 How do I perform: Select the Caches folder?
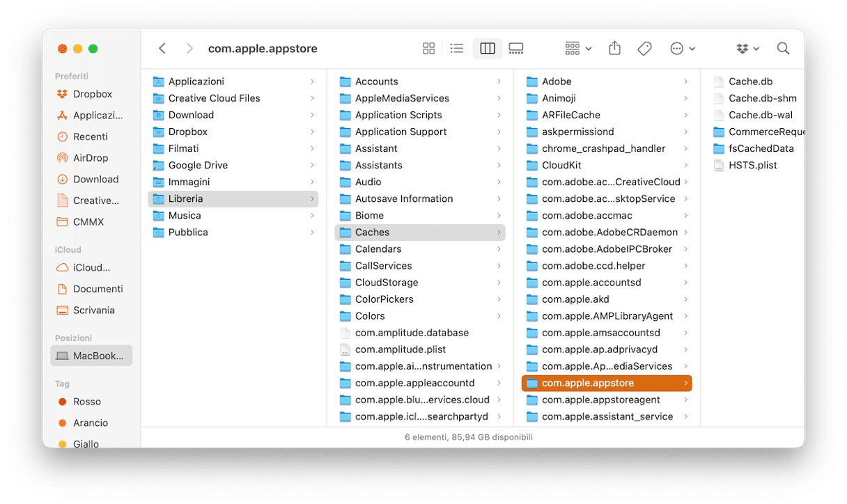(420, 233)
